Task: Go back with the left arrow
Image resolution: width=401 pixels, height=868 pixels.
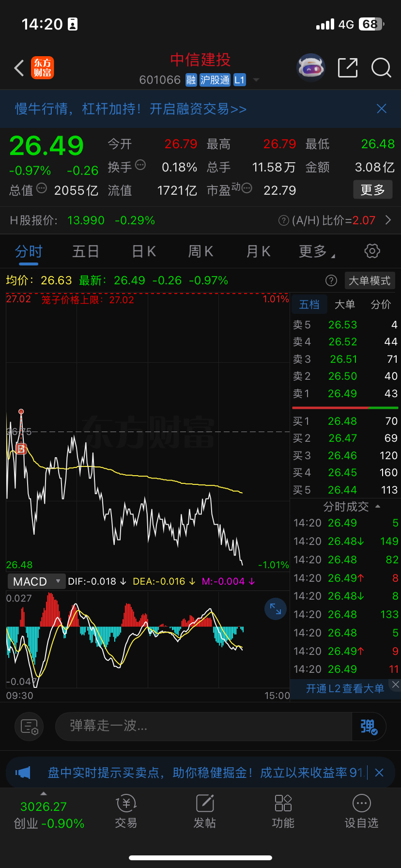Action: click(19, 68)
